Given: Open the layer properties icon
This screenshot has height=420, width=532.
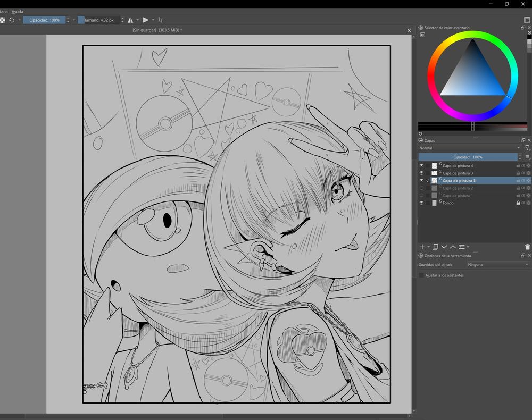Looking at the screenshot, I should tap(462, 247).
